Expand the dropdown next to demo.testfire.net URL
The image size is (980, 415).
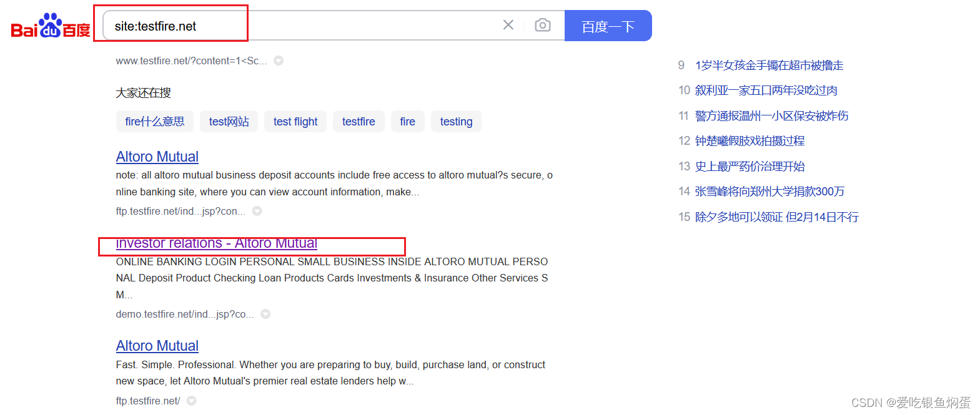pos(265,314)
